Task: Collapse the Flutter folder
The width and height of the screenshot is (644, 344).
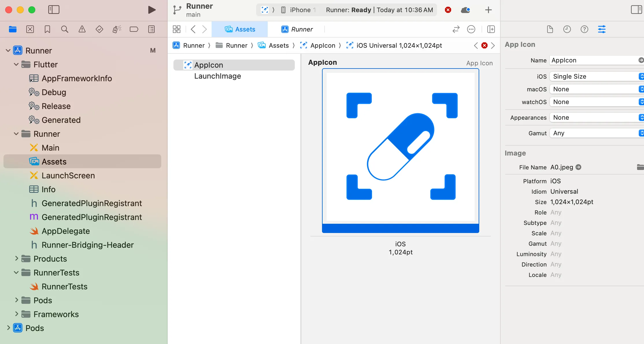Action: click(16, 64)
